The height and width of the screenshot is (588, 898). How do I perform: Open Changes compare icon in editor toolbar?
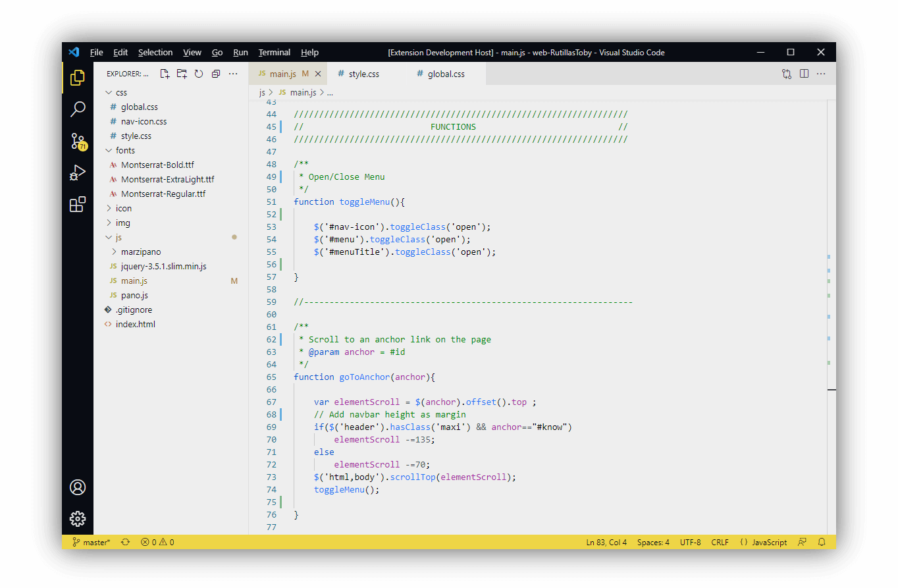coord(787,74)
